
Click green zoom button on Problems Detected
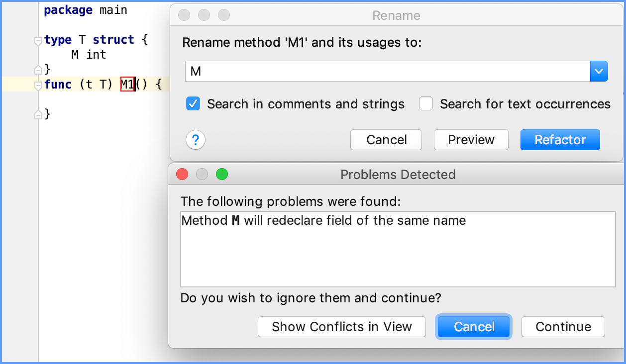pyautogui.click(x=221, y=175)
